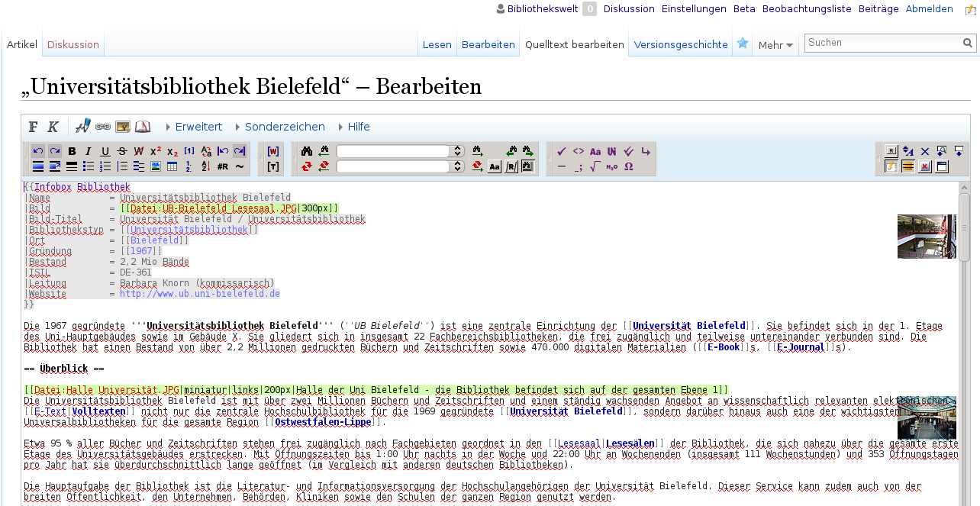Click the Beiträge link
980x506 pixels.
coord(878,9)
